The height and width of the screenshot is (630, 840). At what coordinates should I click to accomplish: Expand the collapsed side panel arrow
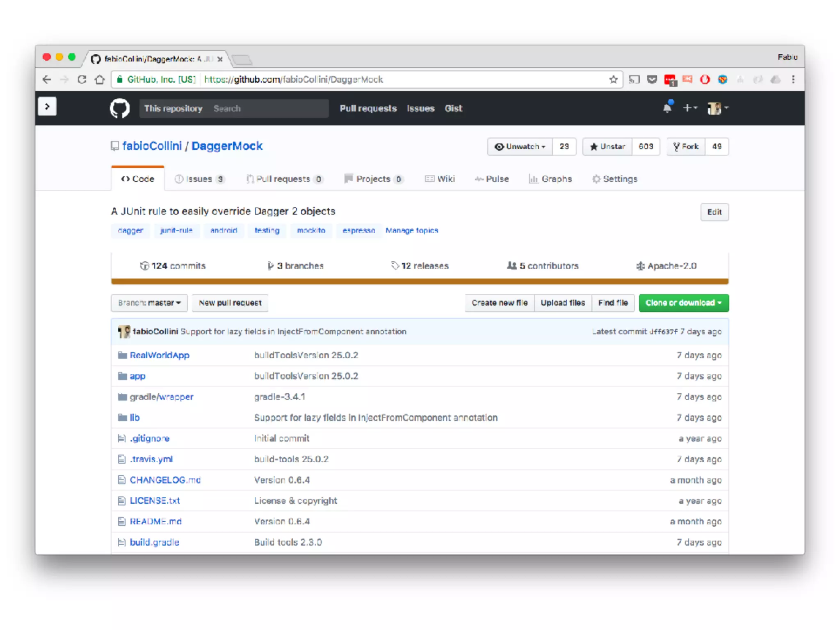[47, 107]
